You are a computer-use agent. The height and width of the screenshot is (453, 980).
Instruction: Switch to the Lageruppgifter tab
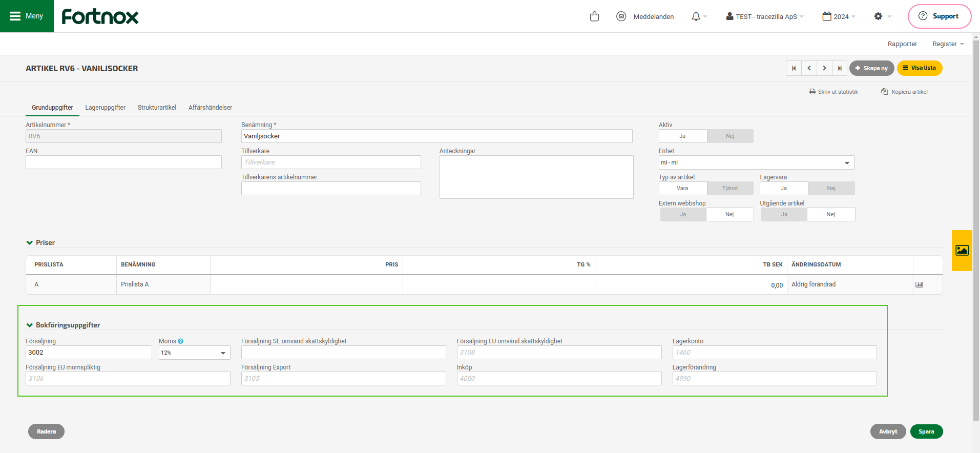point(105,108)
